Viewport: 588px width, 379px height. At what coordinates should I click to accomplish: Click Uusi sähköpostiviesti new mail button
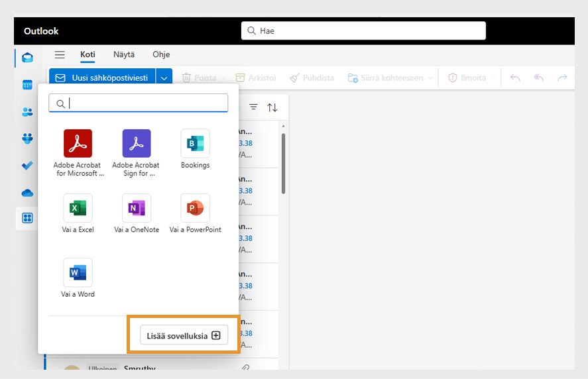click(x=102, y=78)
